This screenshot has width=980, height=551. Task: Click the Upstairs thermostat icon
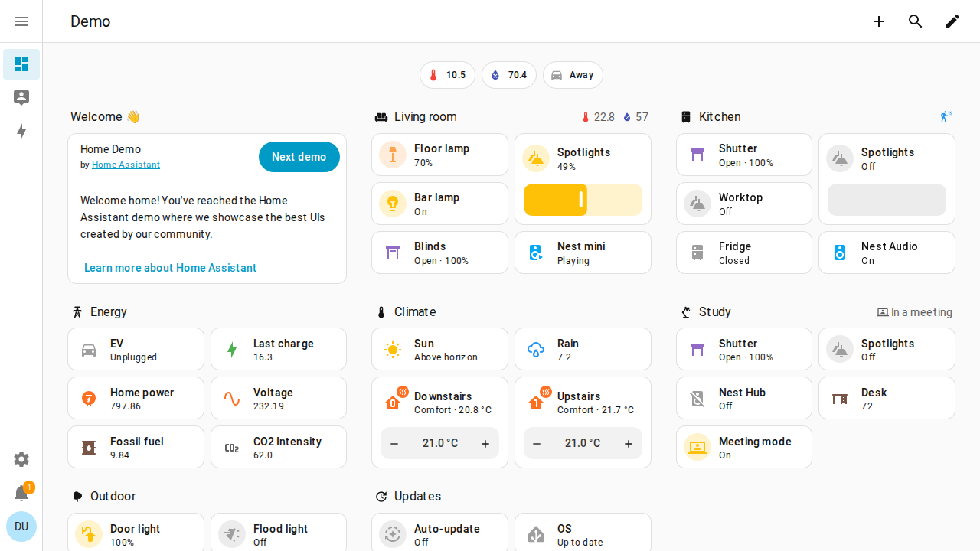(537, 400)
